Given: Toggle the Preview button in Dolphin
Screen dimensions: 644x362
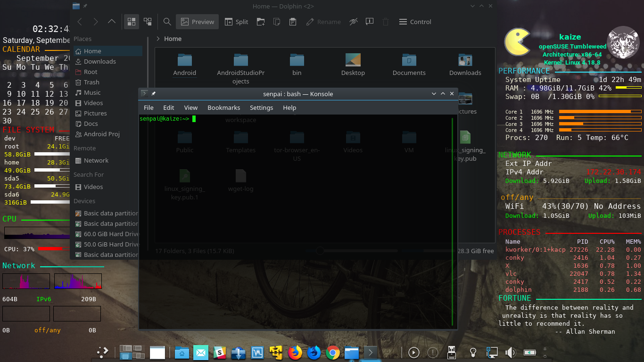Looking at the screenshot, I should (x=197, y=22).
